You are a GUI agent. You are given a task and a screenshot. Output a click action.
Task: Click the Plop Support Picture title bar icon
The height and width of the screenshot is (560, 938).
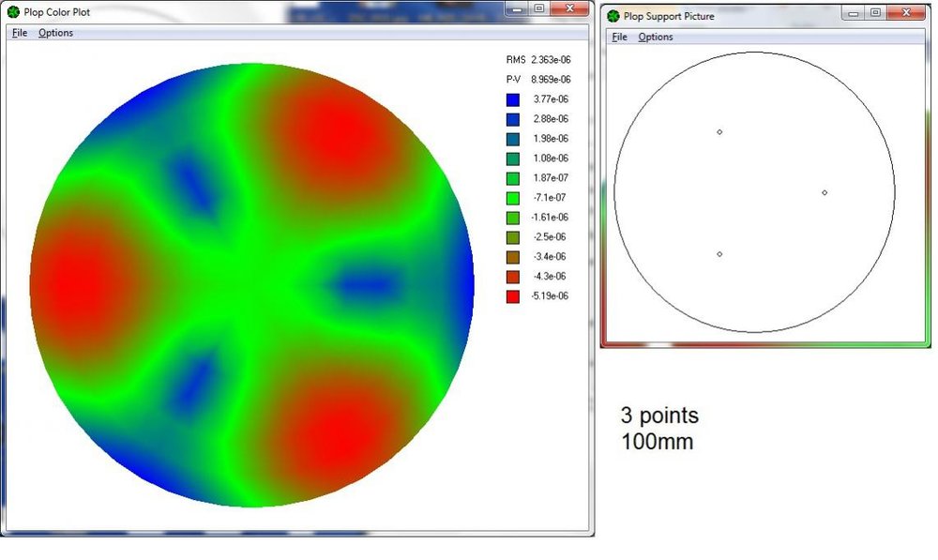[613, 16]
